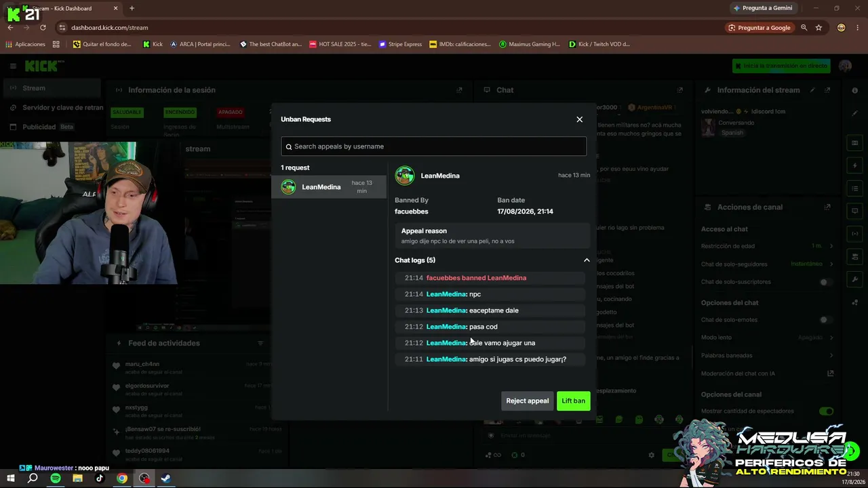This screenshot has height=488, width=868.
Task: Select the LeanMedina request in the list
Action: 329,187
